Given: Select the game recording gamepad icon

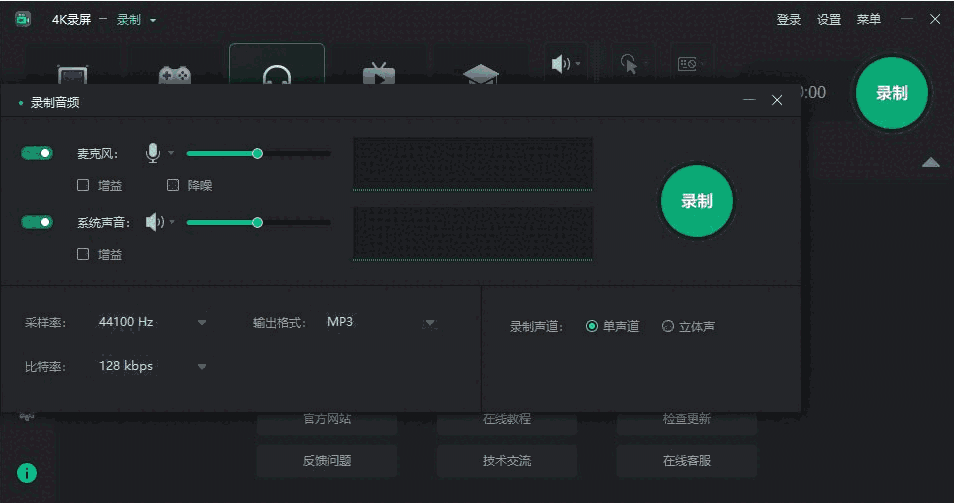Looking at the screenshot, I should 175,74.
